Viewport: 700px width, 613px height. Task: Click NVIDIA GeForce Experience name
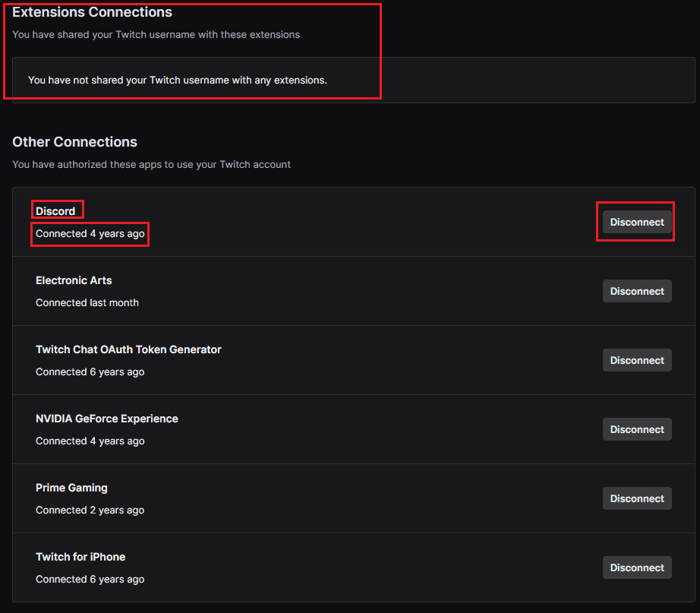(107, 419)
